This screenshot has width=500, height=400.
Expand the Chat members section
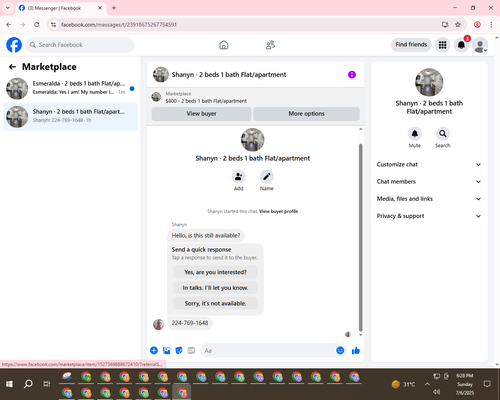tap(429, 182)
